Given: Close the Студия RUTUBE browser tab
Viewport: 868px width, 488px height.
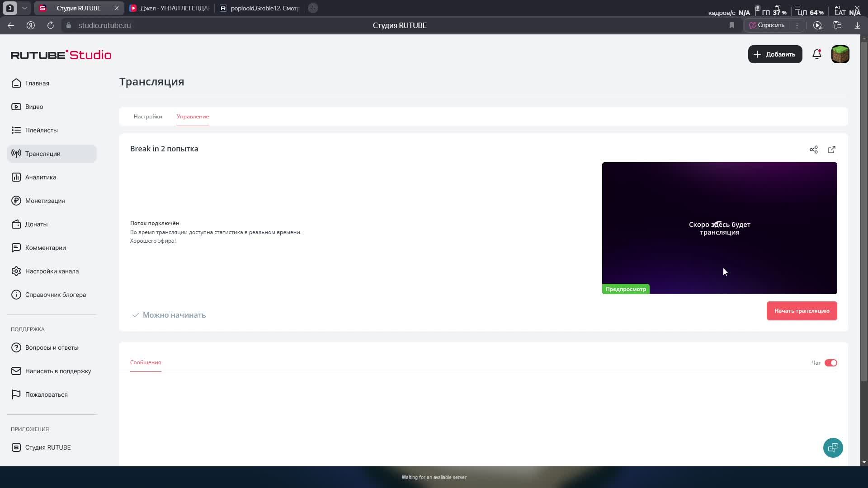Looking at the screenshot, I should pos(116,8).
